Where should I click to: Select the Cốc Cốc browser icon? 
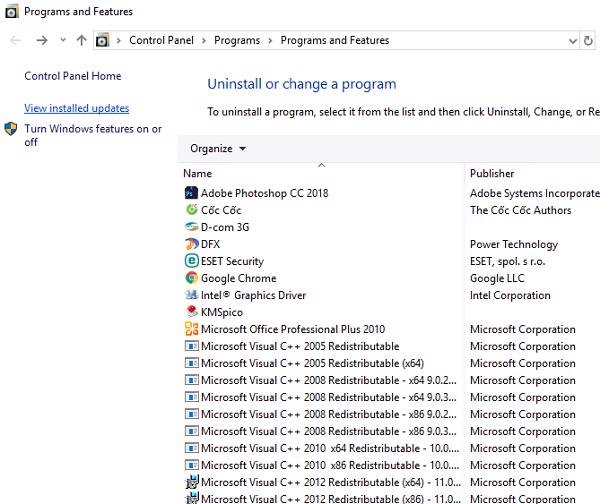click(x=192, y=210)
